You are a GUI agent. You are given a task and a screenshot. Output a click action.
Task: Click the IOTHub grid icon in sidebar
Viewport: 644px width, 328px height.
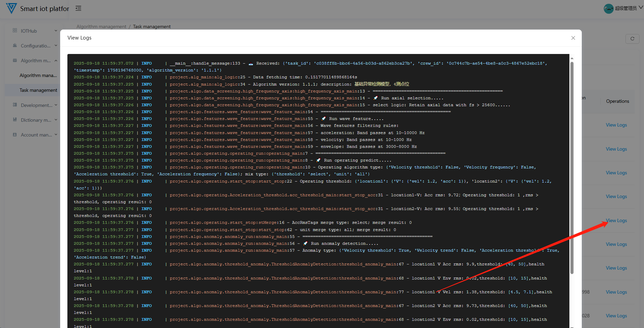tap(15, 31)
